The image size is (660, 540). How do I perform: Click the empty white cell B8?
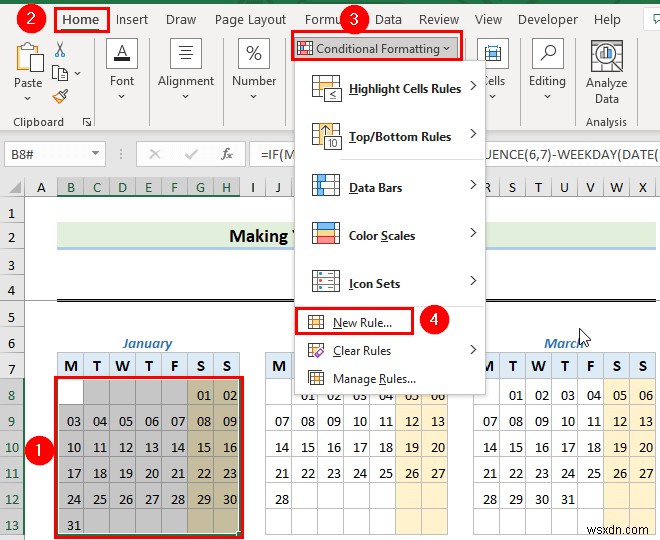tap(71, 393)
